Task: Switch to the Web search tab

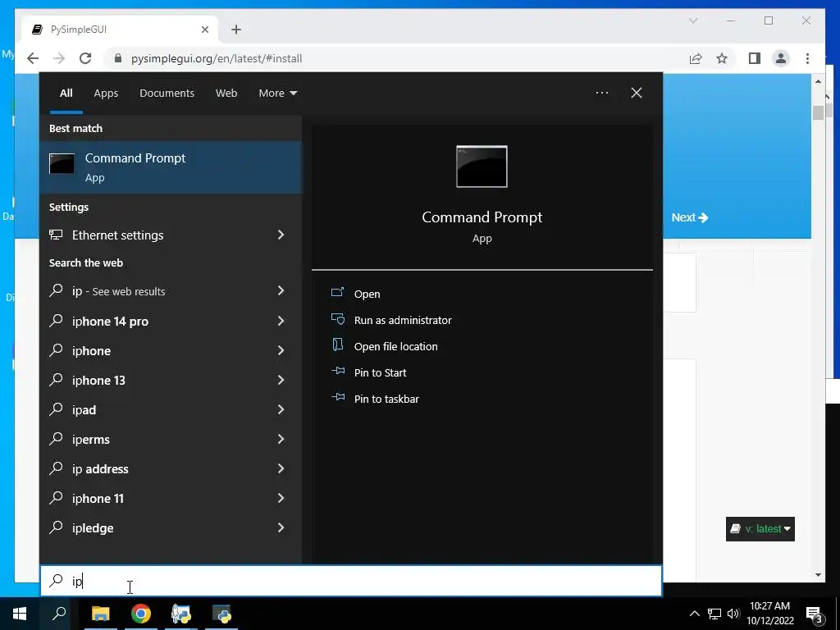Action: tap(226, 94)
